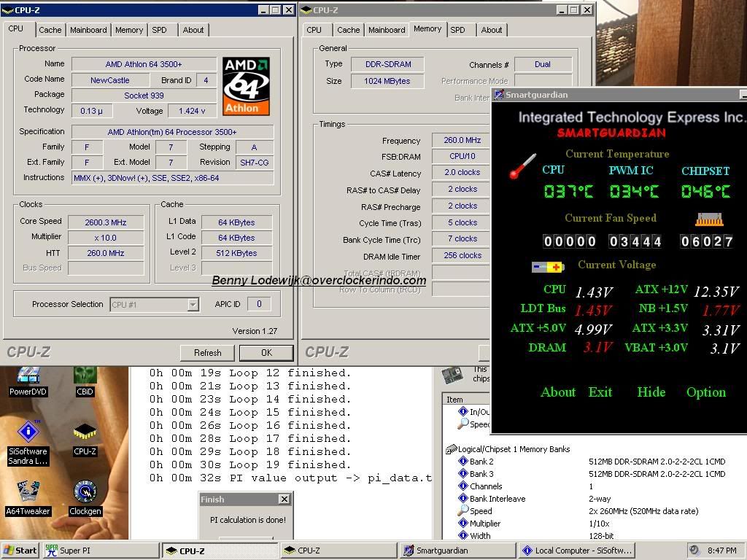The height and width of the screenshot is (560, 747).
Task: Launch SiSoftware Sandra desktop shortcut
Action: 28,443
